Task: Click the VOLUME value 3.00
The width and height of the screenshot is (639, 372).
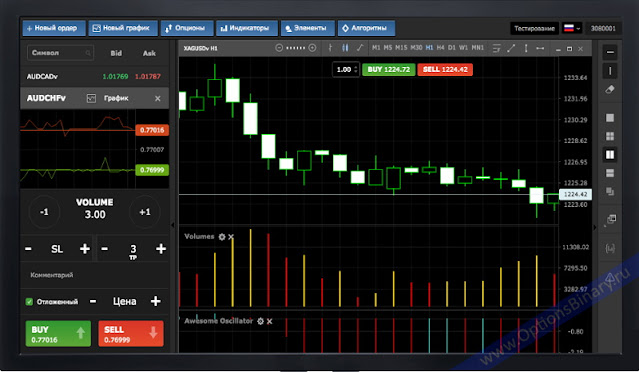Action: 95,215
